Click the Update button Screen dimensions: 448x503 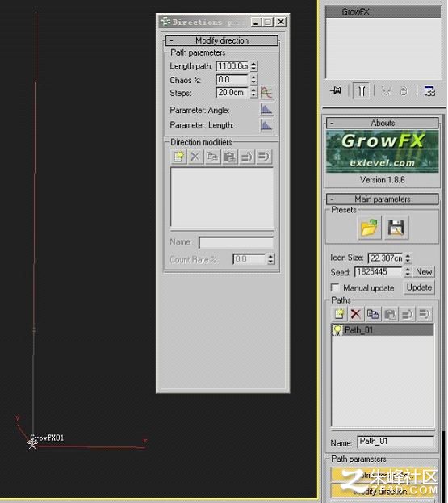click(x=419, y=287)
